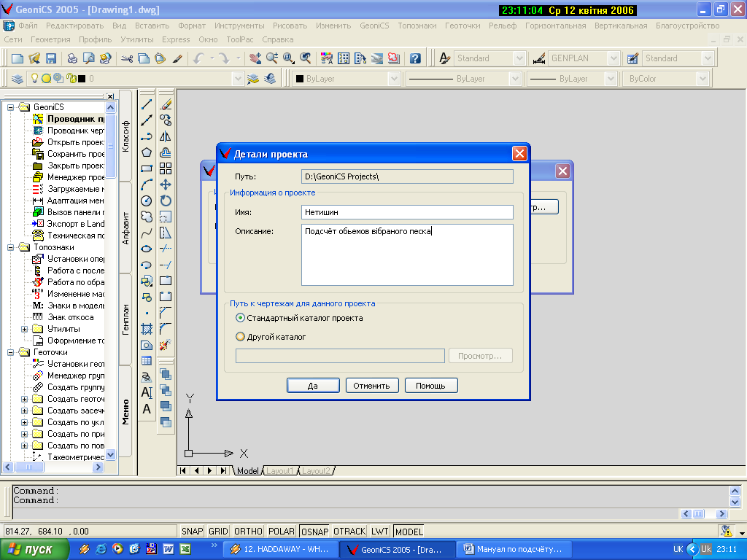This screenshot has width=747, height=560.
Task: Click the New drawing toolbar icon
Action: click(x=18, y=58)
